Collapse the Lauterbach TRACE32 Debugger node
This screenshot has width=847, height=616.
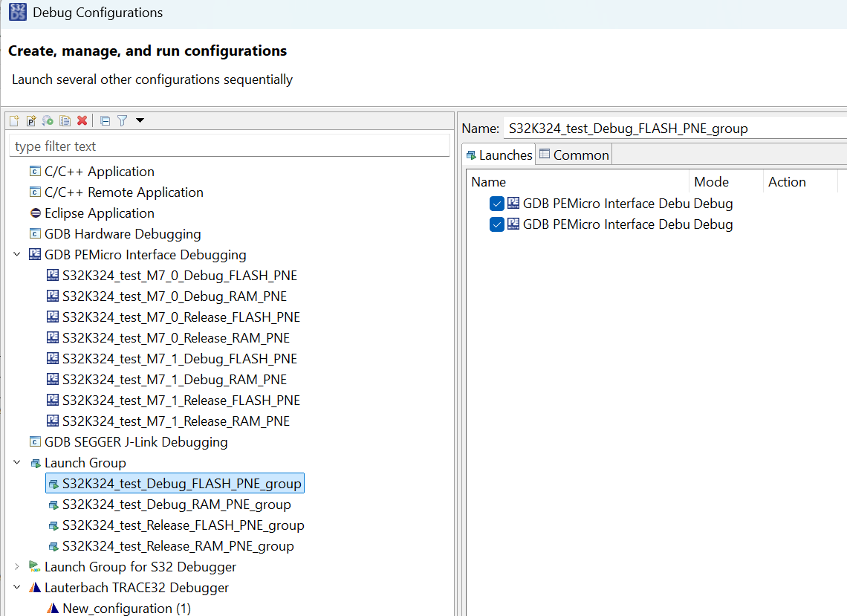point(17,587)
